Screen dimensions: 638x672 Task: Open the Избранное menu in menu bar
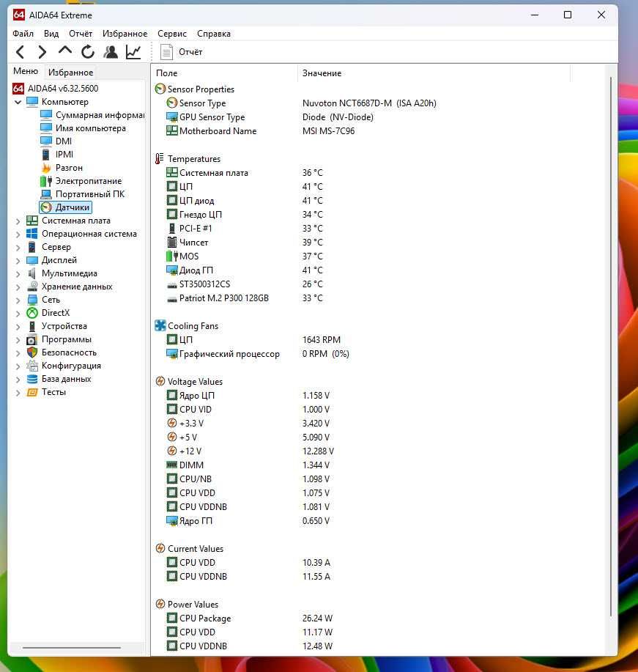125,34
